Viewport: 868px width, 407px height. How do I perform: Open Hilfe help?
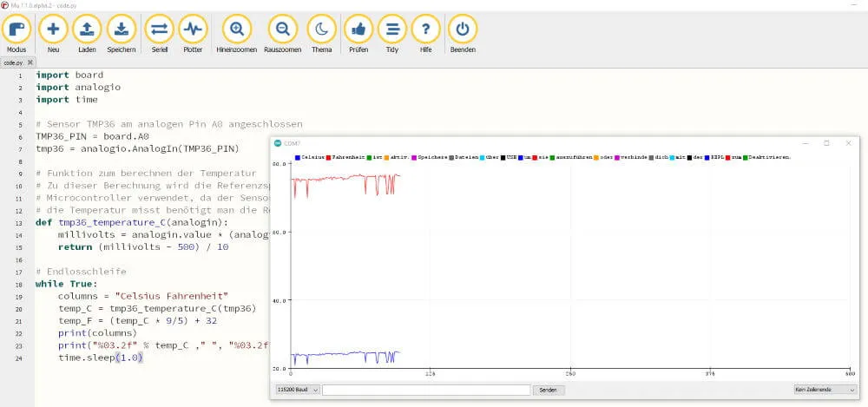pyautogui.click(x=425, y=29)
